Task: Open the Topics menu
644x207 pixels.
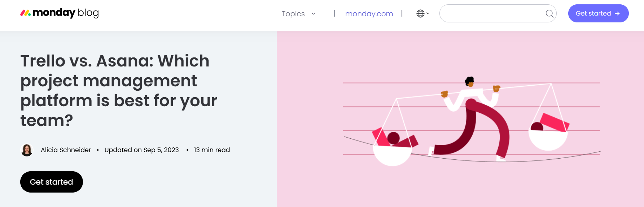Action: click(x=293, y=14)
